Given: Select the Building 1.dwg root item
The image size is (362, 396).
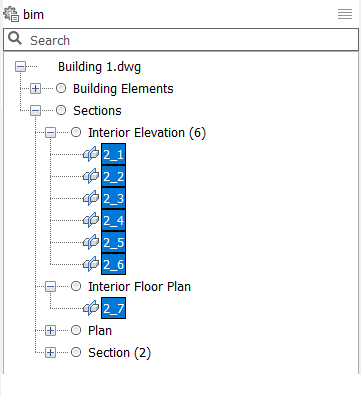Looking at the screenshot, I should (99, 67).
